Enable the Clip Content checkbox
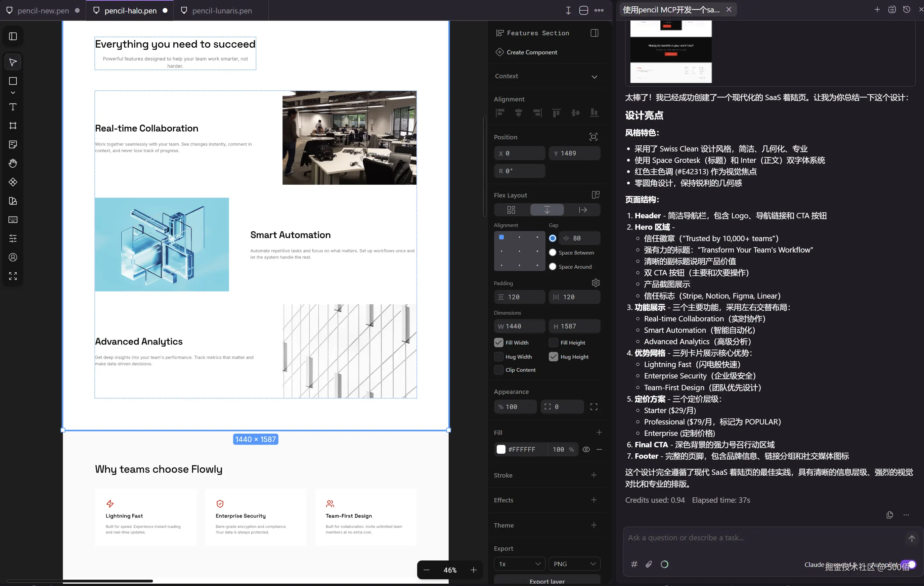This screenshot has height=586, width=924. pyautogui.click(x=498, y=369)
